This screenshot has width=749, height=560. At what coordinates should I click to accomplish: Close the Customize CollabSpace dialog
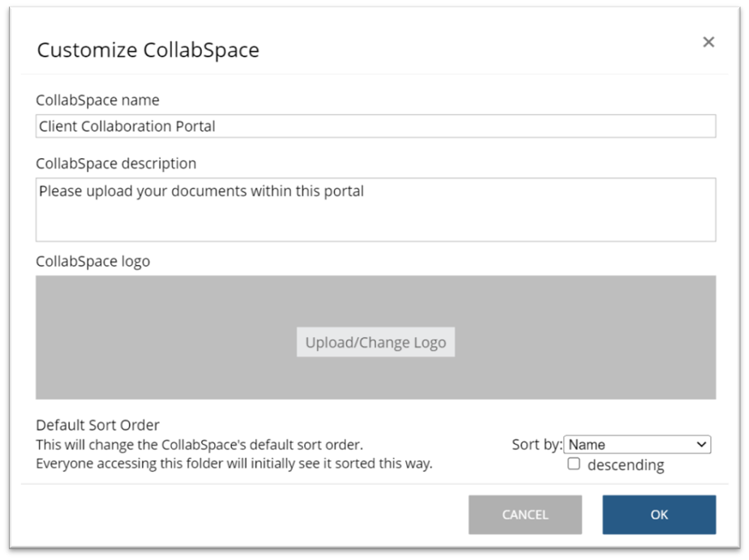[708, 41]
